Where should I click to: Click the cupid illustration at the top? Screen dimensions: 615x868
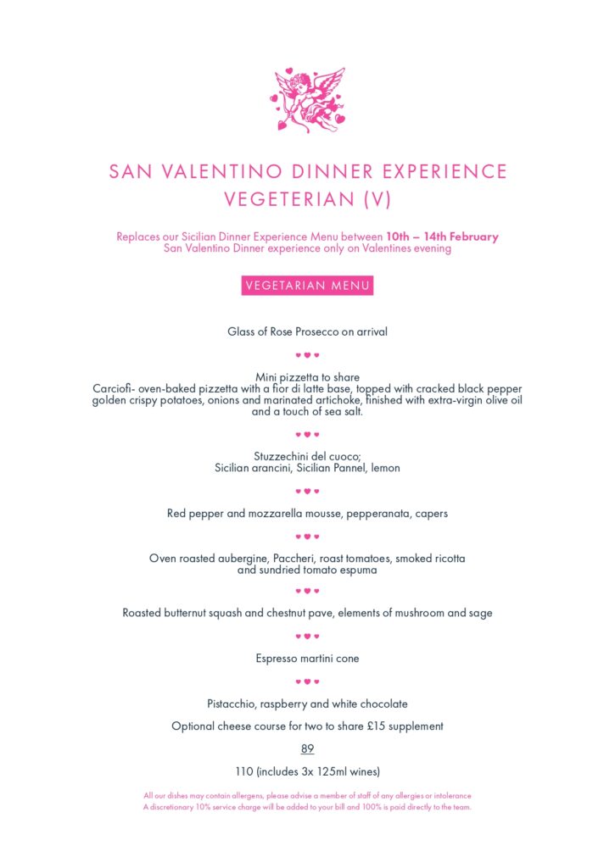coord(307,101)
